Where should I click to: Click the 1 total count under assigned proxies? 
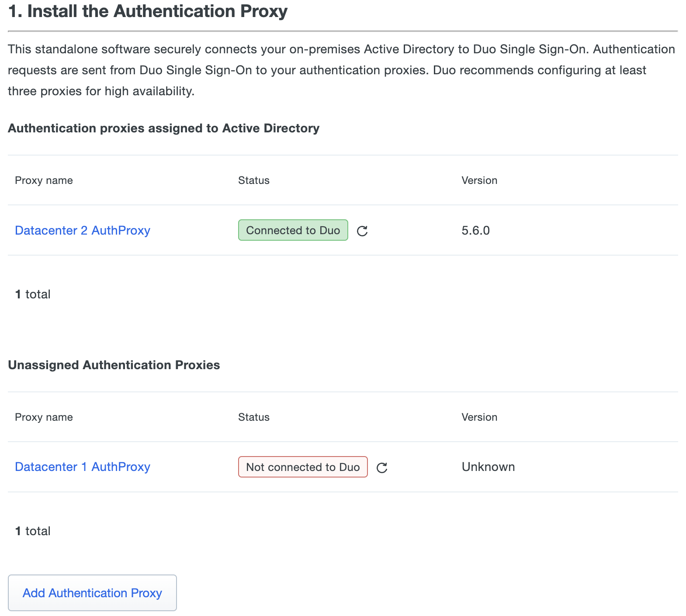point(33,294)
